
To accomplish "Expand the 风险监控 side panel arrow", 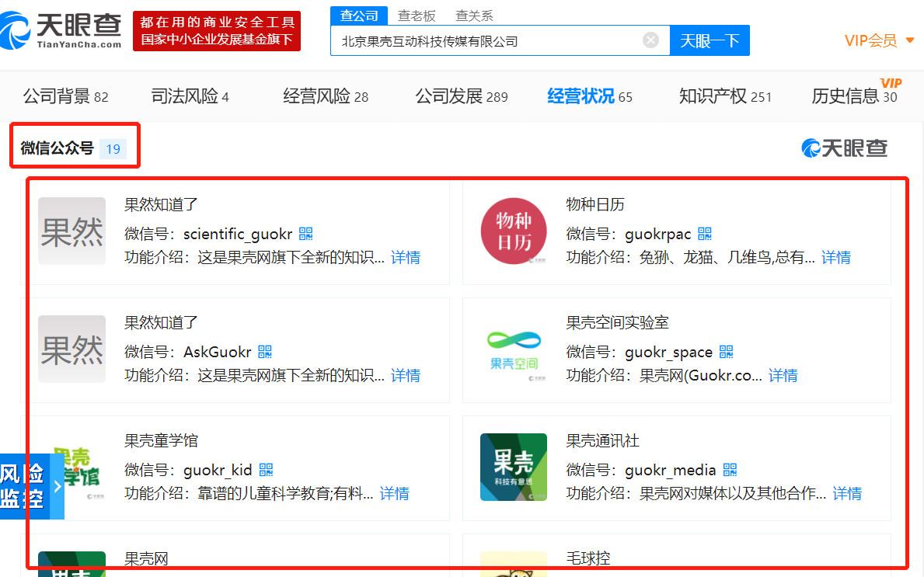I will click(x=58, y=486).
